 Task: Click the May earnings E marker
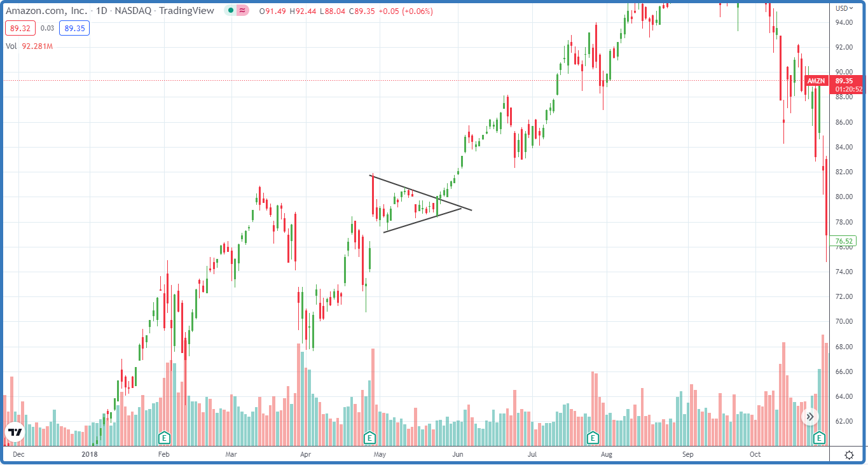coord(369,438)
